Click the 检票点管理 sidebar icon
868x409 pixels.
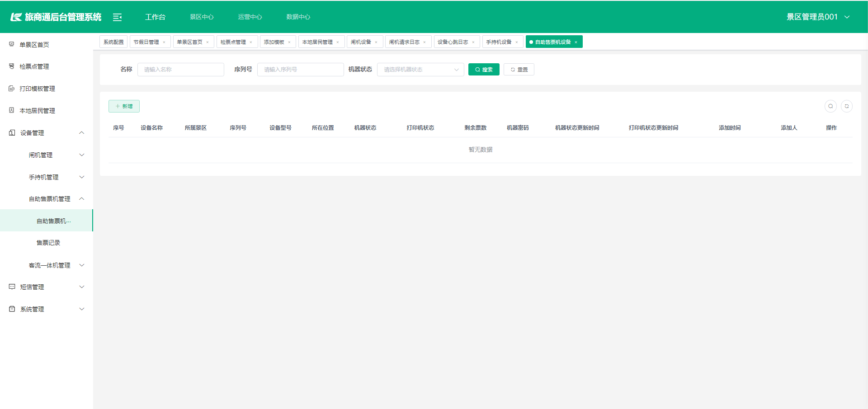click(x=12, y=66)
